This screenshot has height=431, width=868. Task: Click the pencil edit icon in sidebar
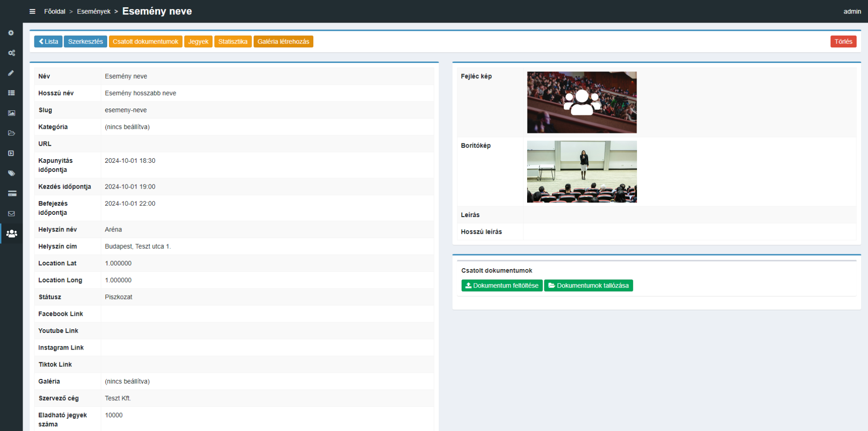tap(11, 73)
